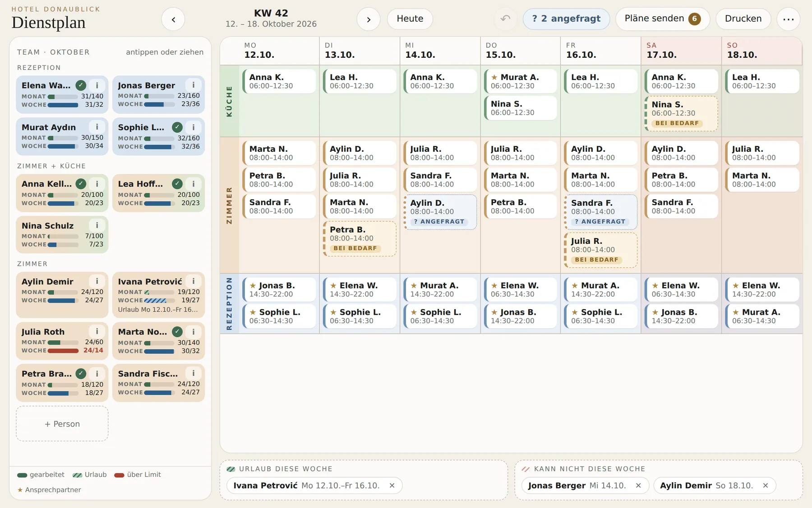812x508 pixels.
Task: Open Nina S. bei Bedarf shift Saturday
Action: pyautogui.click(x=682, y=113)
